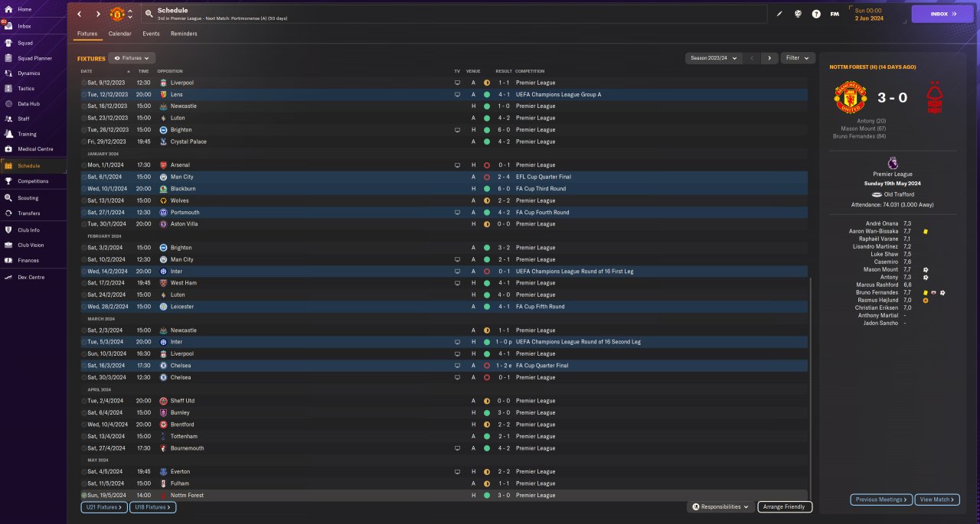Switch to the Fixtures tab
980x524 pixels.
pos(87,34)
